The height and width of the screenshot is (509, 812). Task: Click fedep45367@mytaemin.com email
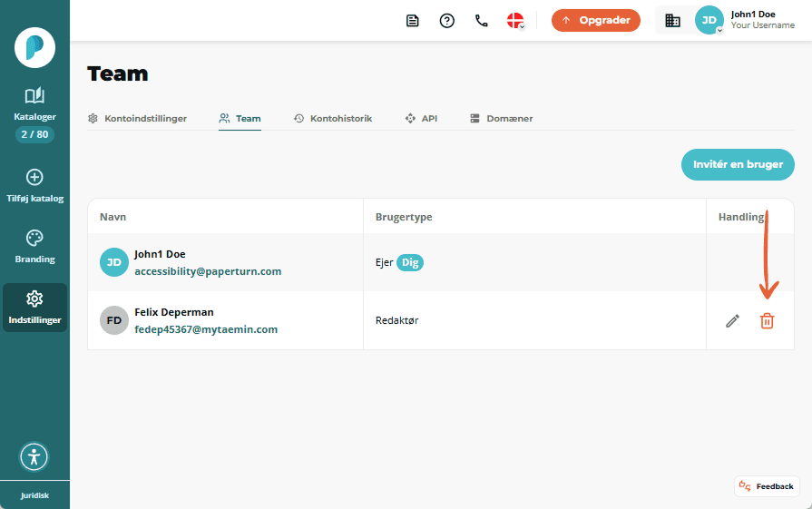point(206,329)
